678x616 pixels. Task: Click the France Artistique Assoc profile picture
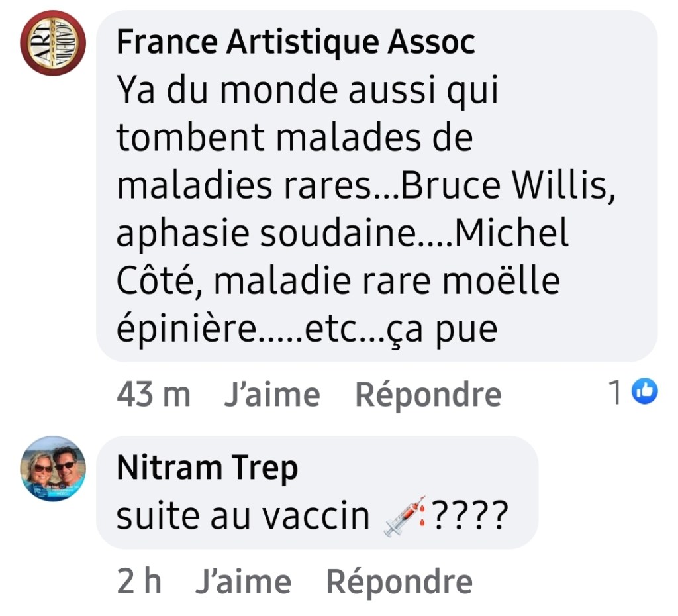coord(53,43)
